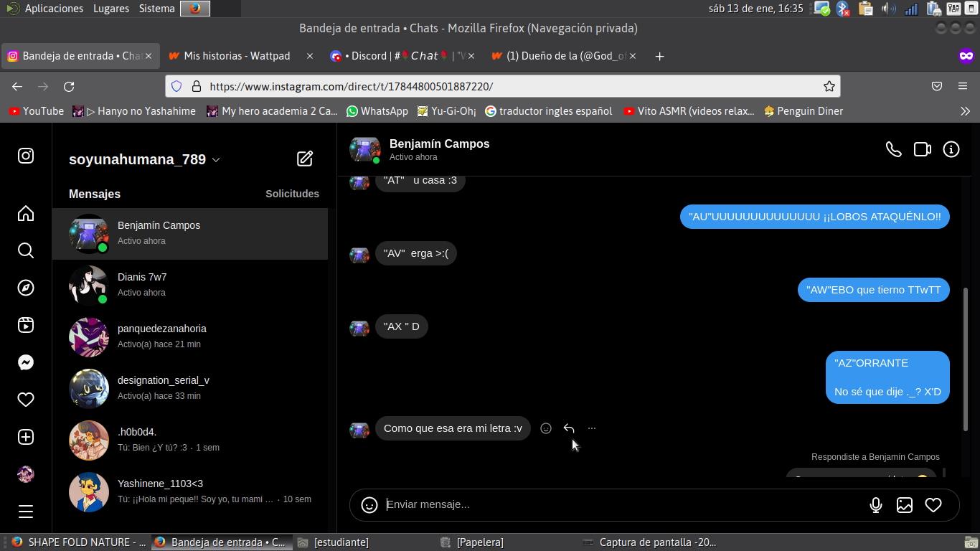
Task: Open the chat with Dianis 7w7
Action: click(x=190, y=286)
